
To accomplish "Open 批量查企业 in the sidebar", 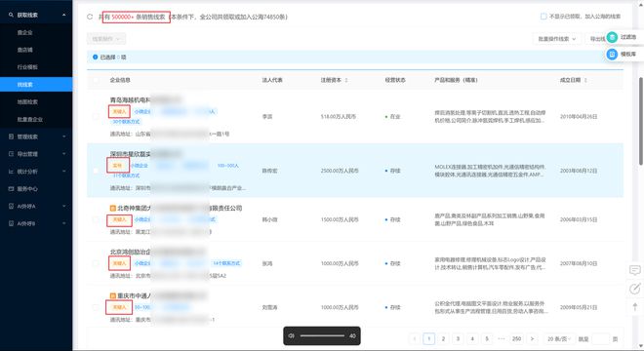I will click(29, 120).
